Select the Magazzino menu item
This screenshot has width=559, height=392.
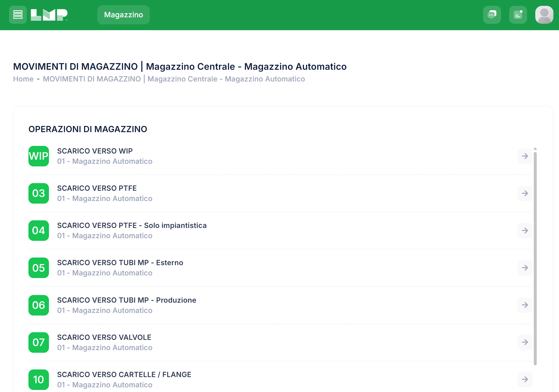(123, 15)
